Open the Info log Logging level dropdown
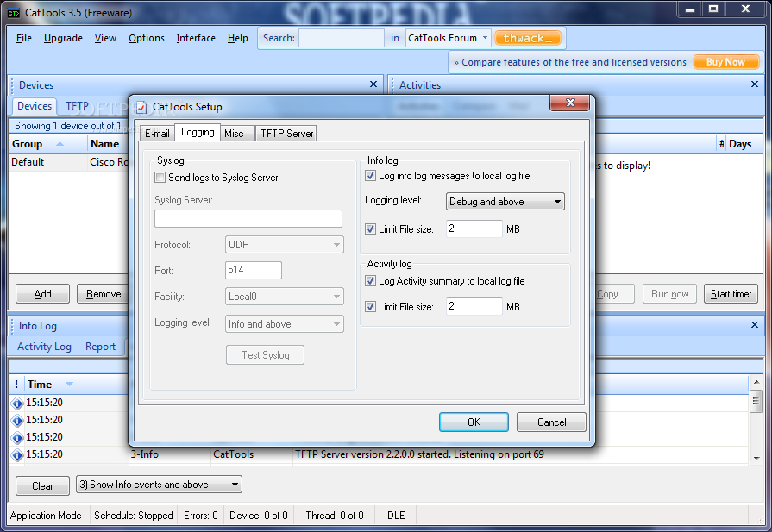Viewport: 772px width, 532px height. click(x=505, y=201)
